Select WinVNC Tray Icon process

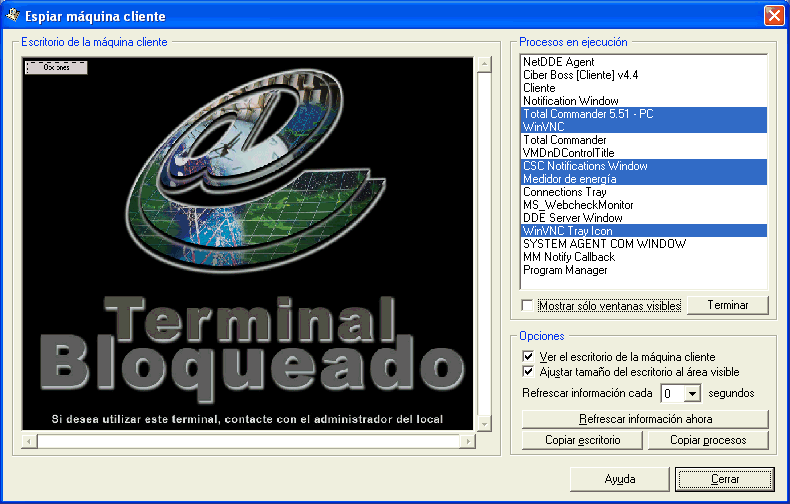(x=643, y=231)
